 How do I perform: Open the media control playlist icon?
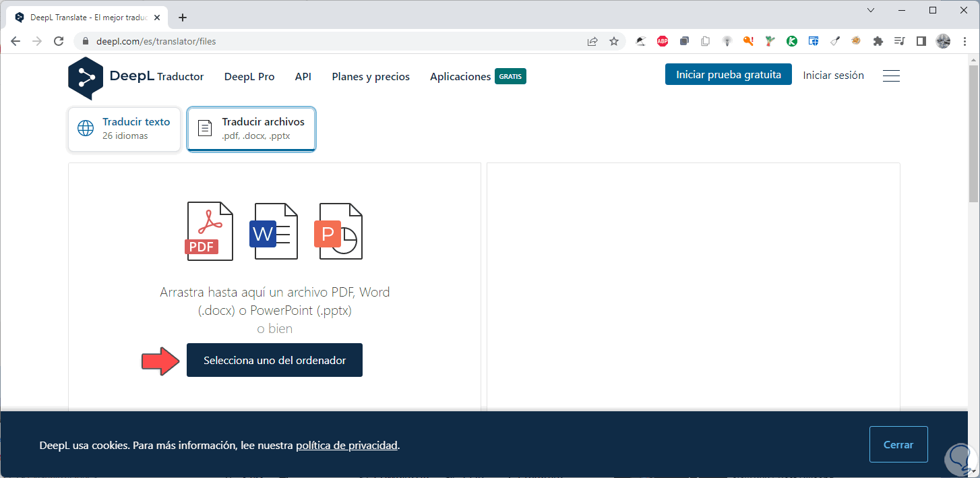point(899,41)
